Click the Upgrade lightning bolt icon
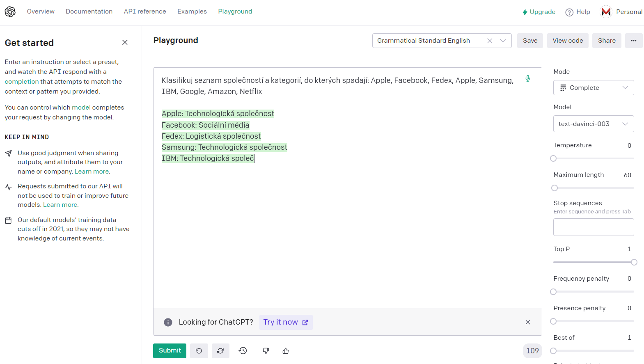 525,12
